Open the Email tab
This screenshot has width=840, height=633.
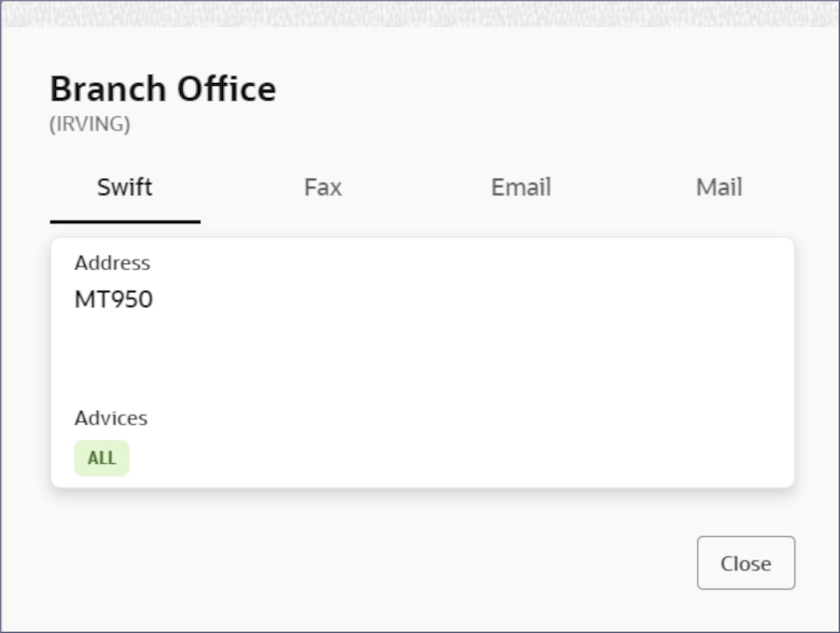click(521, 188)
